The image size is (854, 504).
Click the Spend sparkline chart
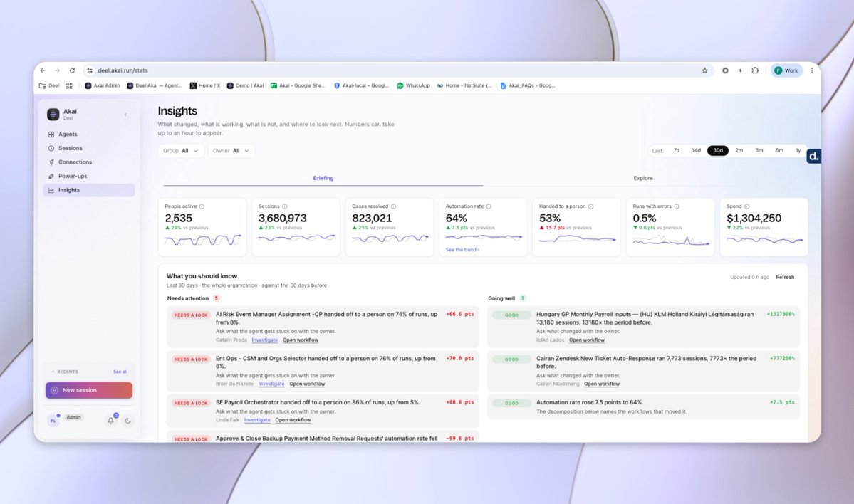(x=765, y=239)
